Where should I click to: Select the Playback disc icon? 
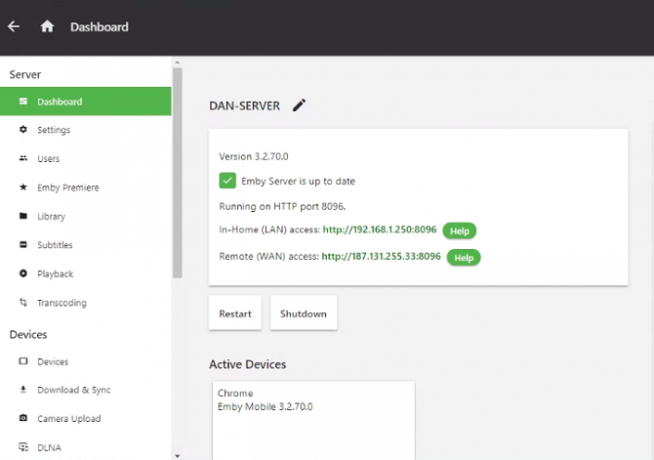[x=23, y=274]
